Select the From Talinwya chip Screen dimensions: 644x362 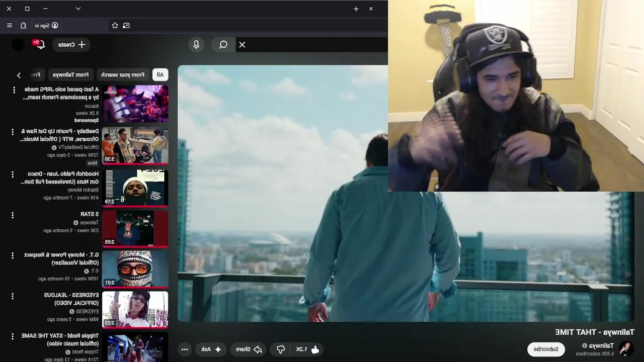click(70, 74)
